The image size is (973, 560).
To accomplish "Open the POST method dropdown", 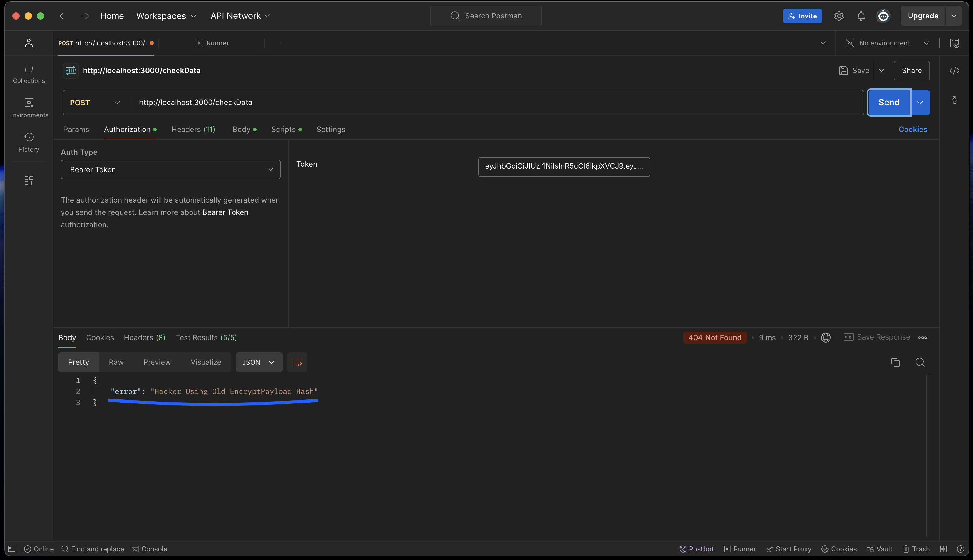I will point(95,102).
